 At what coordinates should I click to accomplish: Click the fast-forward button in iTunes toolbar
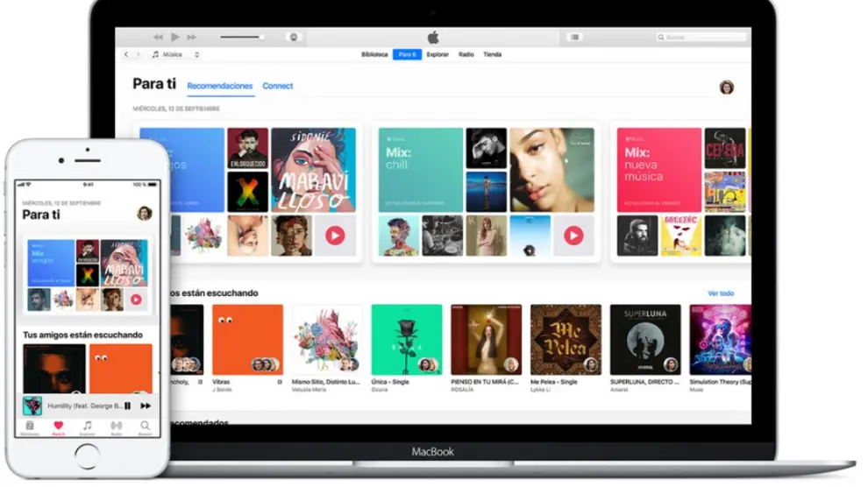point(193,37)
